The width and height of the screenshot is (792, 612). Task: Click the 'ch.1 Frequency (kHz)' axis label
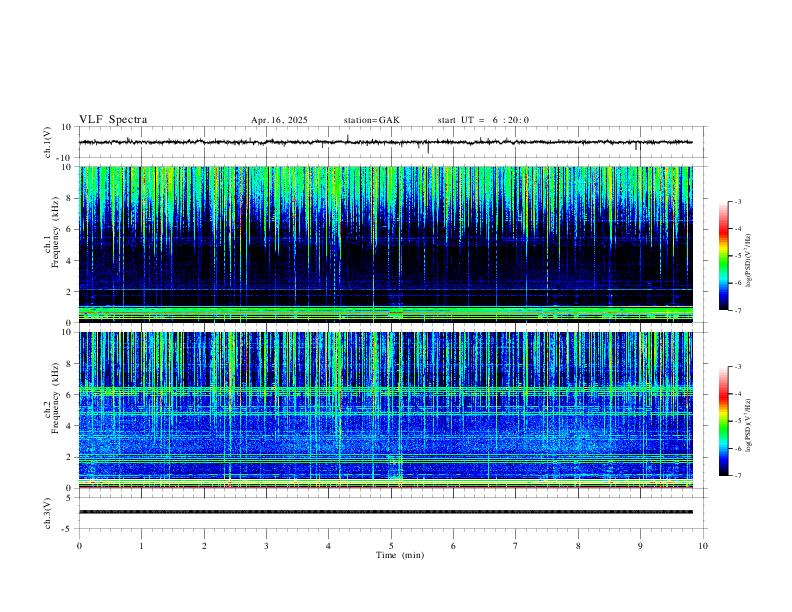tap(51, 232)
